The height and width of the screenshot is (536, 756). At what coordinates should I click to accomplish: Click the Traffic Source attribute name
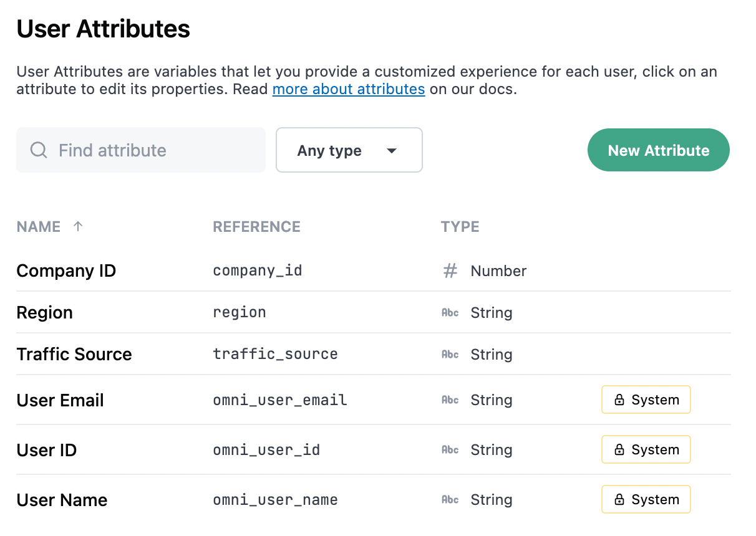(x=74, y=354)
